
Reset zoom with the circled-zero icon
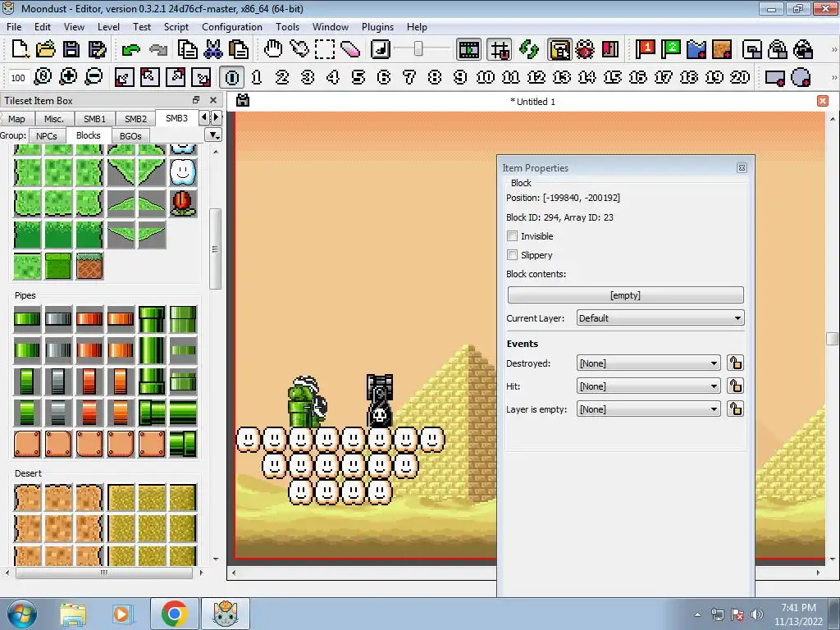(43, 77)
